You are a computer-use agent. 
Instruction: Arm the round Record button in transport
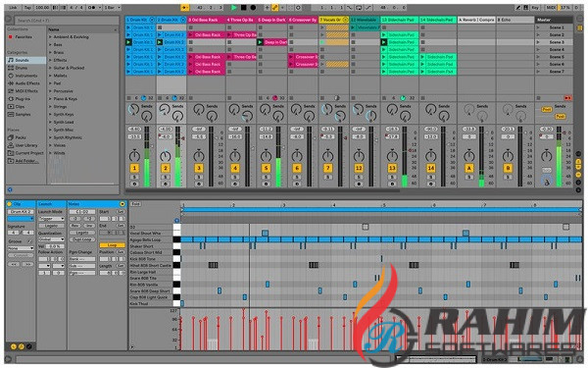[x=253, y=7]
